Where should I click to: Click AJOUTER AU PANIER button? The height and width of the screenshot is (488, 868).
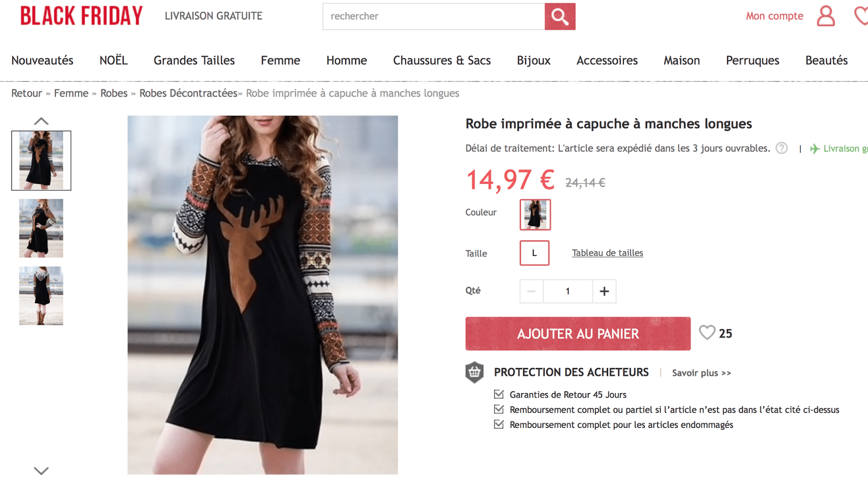click(578, 333)
